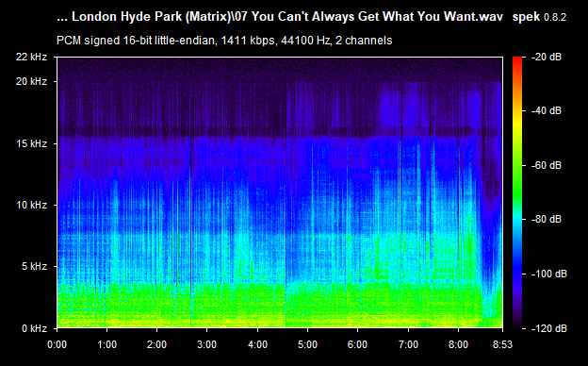Click the 1:00 time axis label

pos(106,344)
